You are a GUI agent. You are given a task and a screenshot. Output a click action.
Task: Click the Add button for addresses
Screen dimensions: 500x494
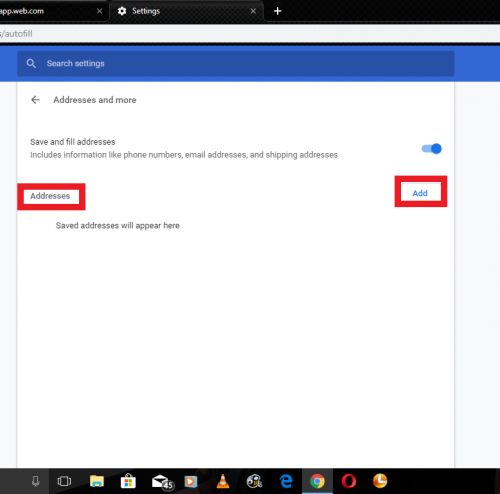pyautogui.click(x=420, y=193)
